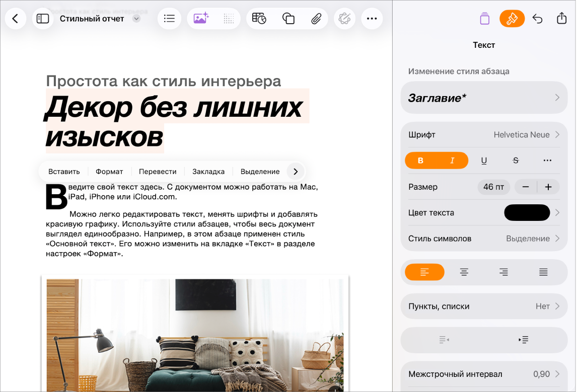
Task: Open the Share icon
Action: tap(561, 18)
